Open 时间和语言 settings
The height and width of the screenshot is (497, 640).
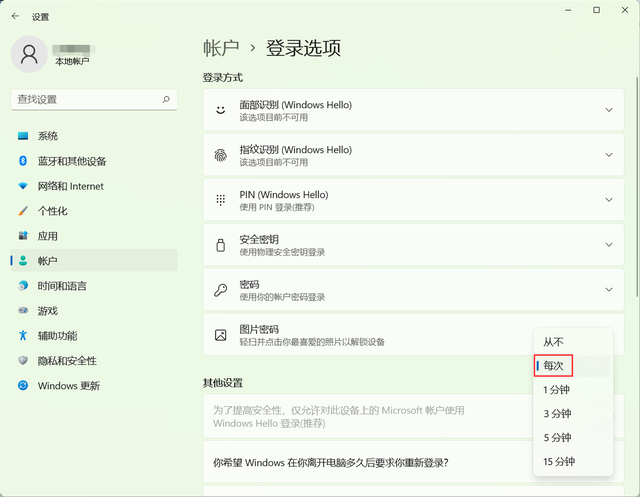pyautogui.click(x=94, y=286)
